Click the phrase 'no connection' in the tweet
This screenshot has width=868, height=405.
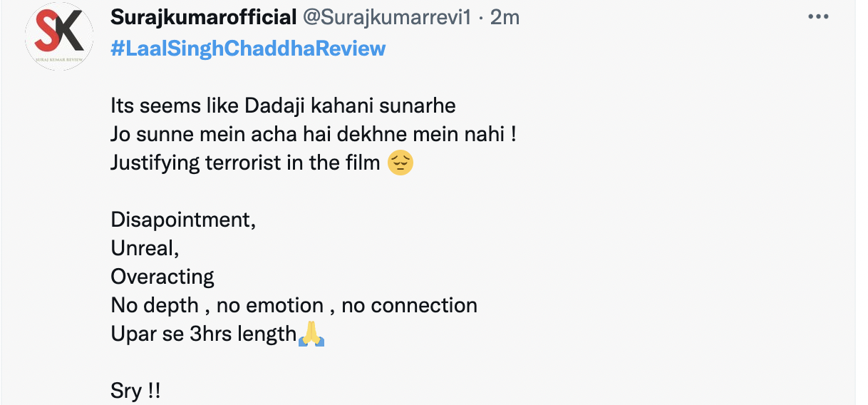click(409, 305)
